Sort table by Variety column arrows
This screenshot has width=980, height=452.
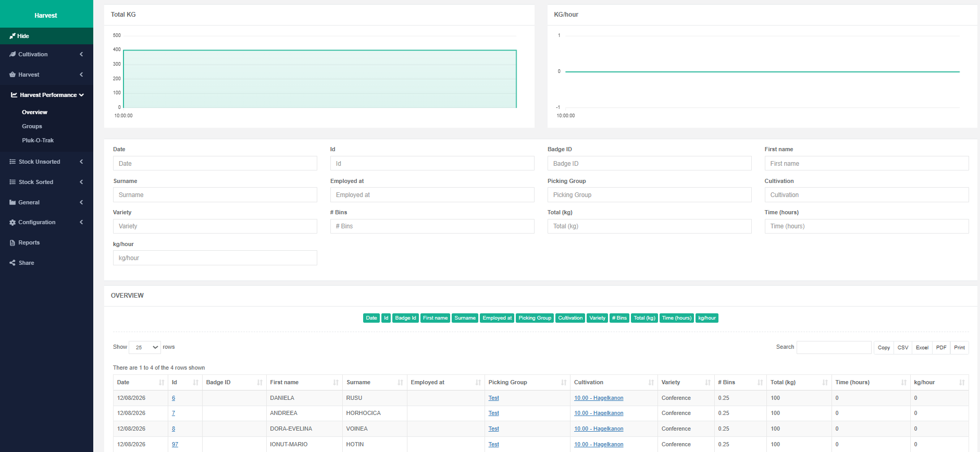coord(708,383)
